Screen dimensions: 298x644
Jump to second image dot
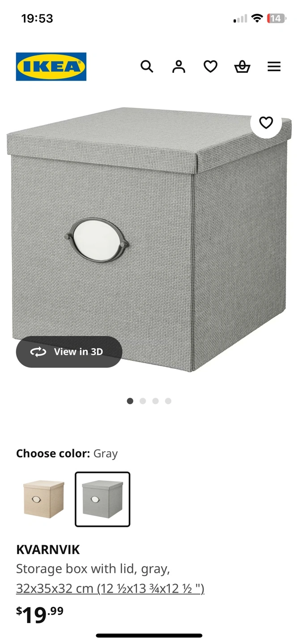coord(143,401)
